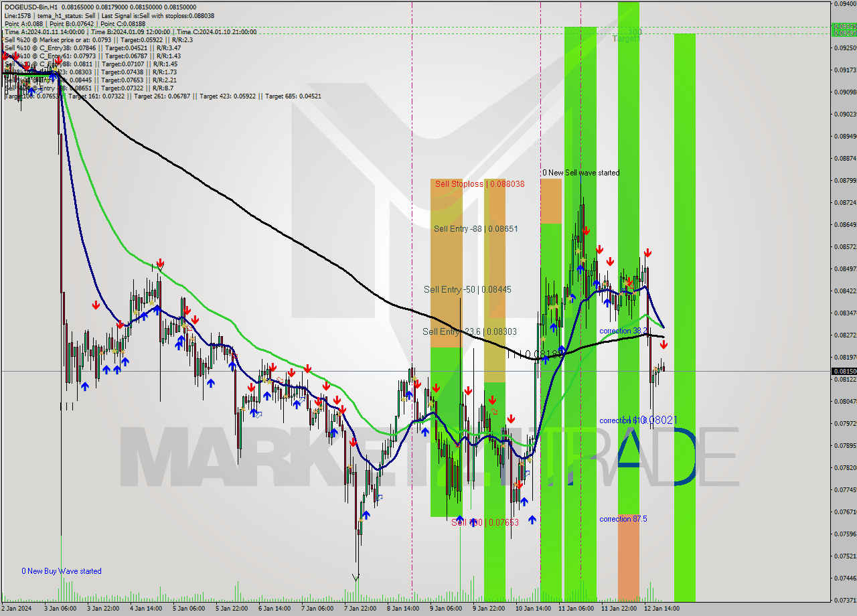Click the 0.08497 price axis label

(844, 268)
